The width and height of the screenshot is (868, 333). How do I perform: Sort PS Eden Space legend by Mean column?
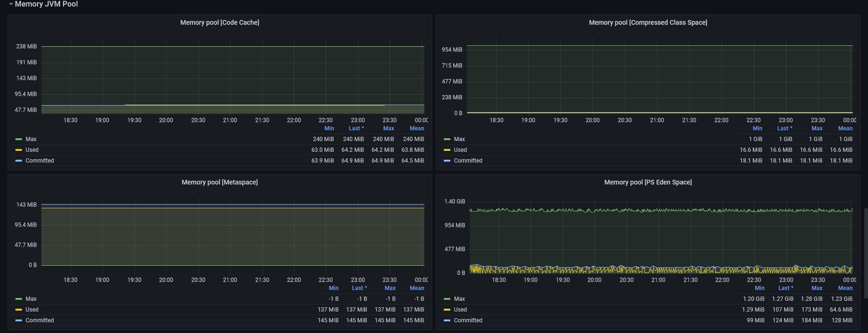(x=845, y=288)
